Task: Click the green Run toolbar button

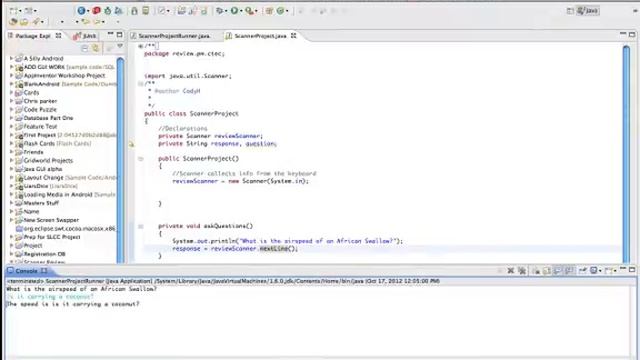Action: [234, 11]
